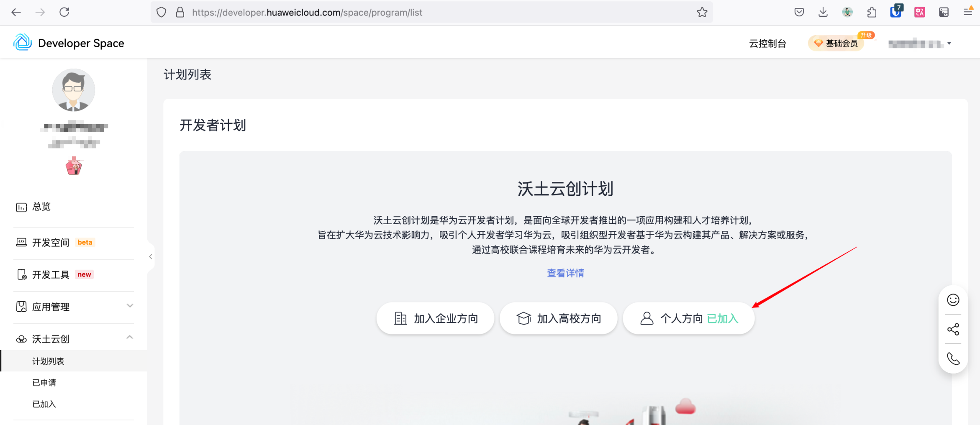Open 开发空间 beta in the sidebar
980x425 pixels.
coord(51,243)
